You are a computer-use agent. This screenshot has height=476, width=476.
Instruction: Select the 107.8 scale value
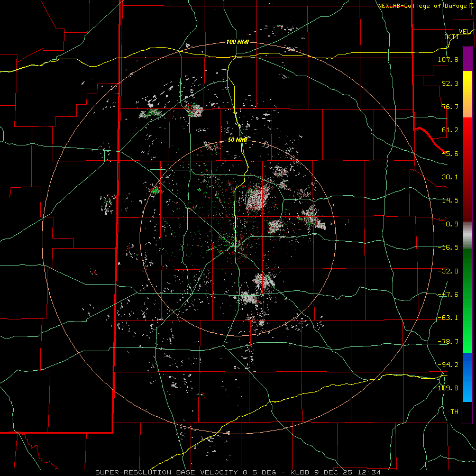(x=448, y=59)
